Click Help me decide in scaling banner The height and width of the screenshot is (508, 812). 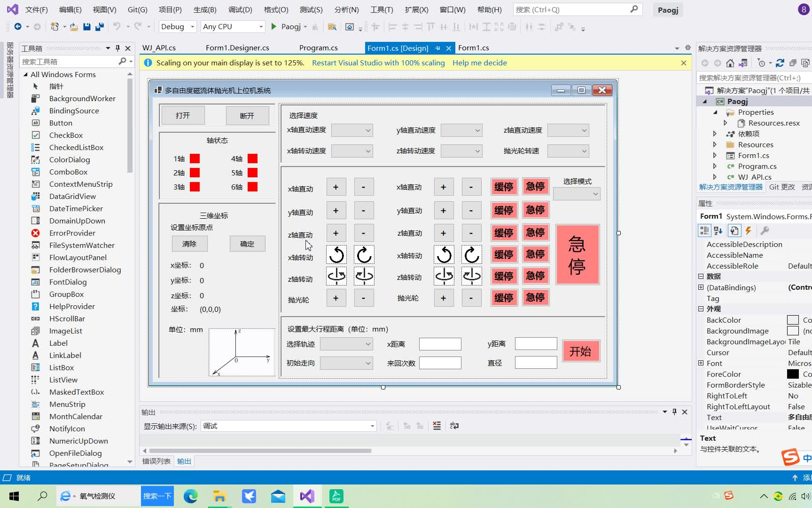point(479,63)
